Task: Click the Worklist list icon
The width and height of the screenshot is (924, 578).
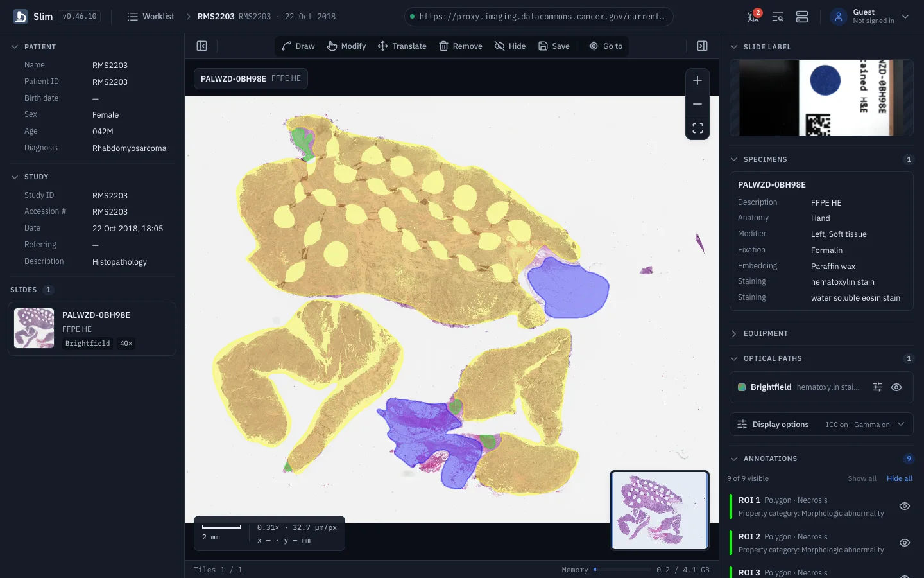Action: pos(133,17)
